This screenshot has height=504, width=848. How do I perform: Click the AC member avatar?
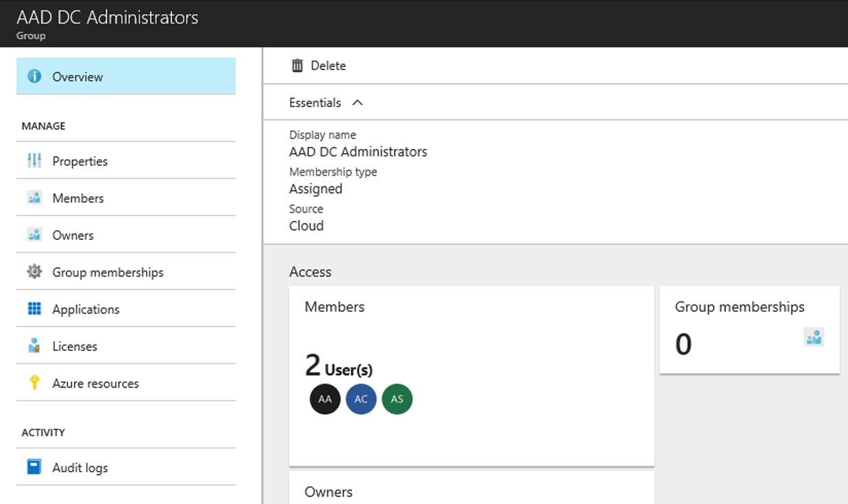361,399
